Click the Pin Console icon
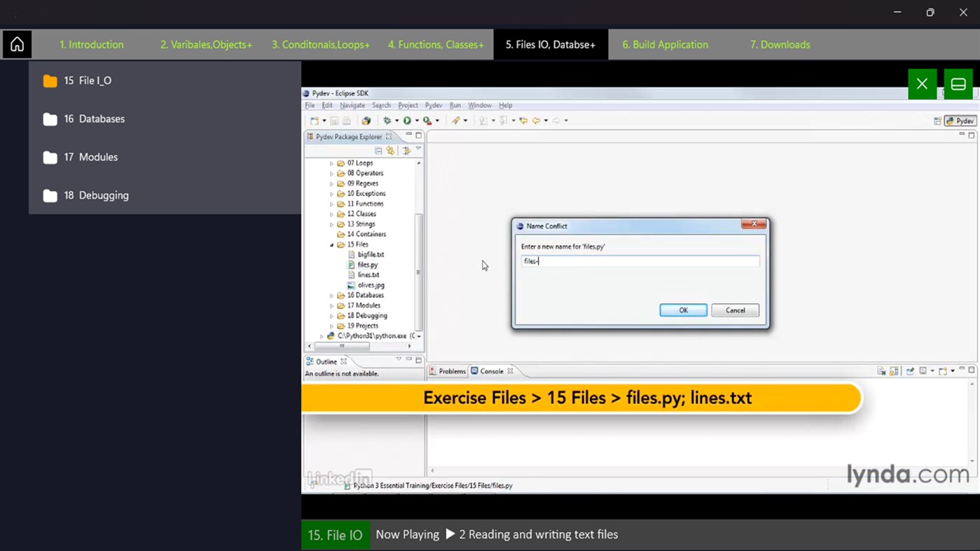This screenshot has width=980, height=551. tap(910, 371)
